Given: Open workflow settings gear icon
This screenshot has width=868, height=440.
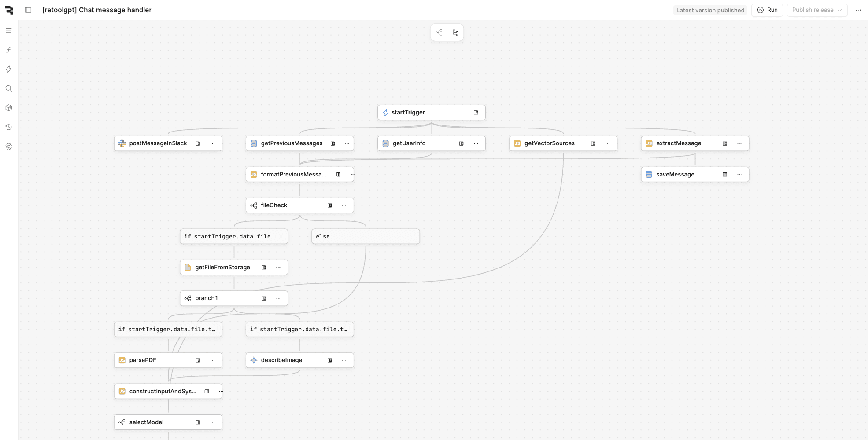Looking at the screenshot, I should tap(9, 147).
